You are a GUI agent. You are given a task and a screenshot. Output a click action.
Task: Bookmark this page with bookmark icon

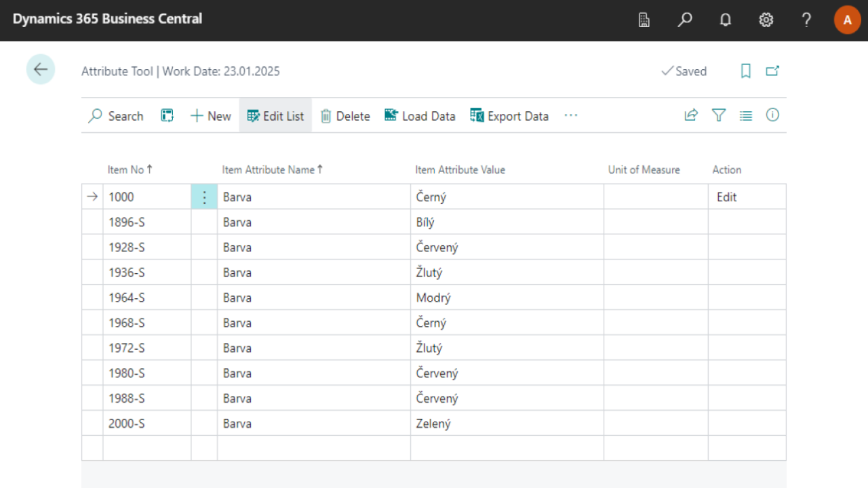[x=746, y=71]
